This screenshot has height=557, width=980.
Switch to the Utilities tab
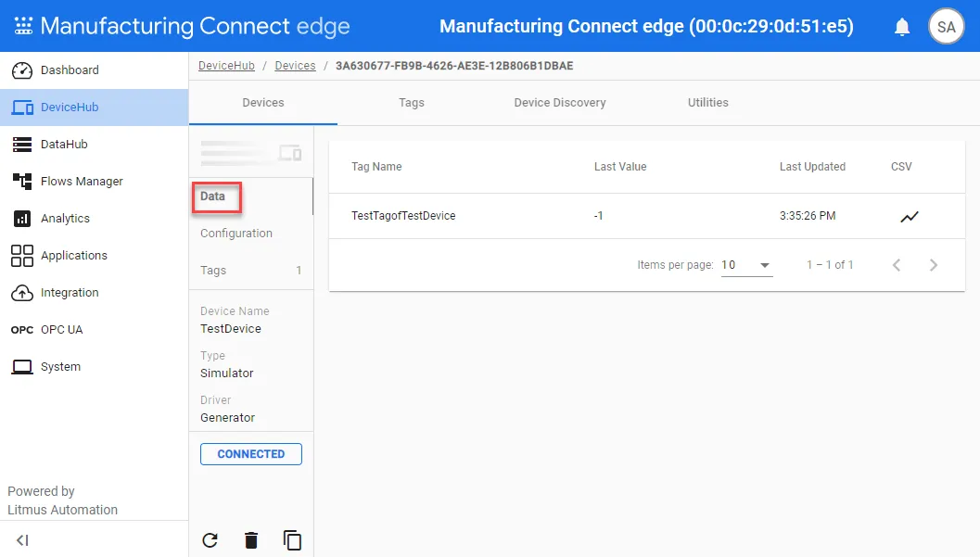point(708,102)
